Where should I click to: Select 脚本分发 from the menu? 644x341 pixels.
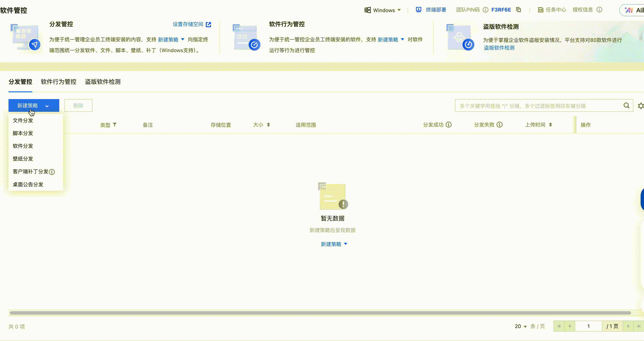tap(23, 133)
